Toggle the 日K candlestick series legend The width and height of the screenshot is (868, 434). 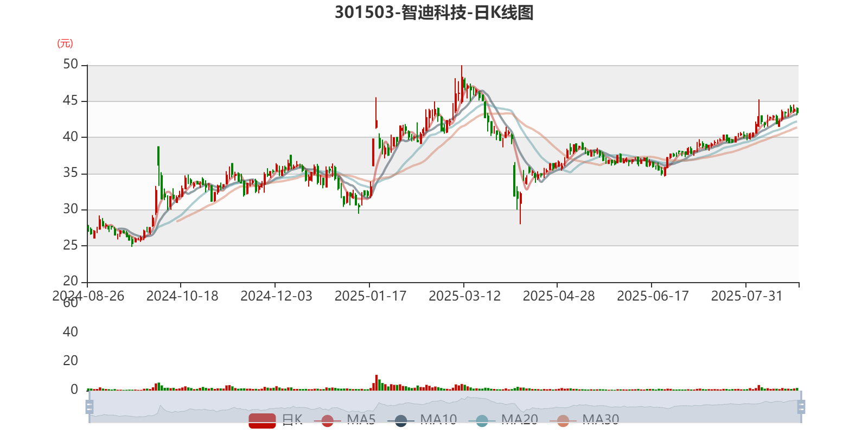276,420
